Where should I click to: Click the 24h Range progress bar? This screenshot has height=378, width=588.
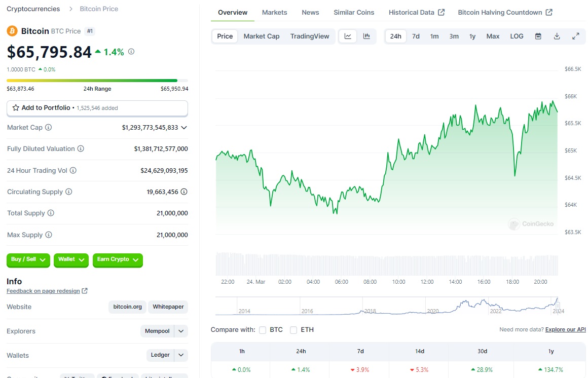click(x=97, y=81)
